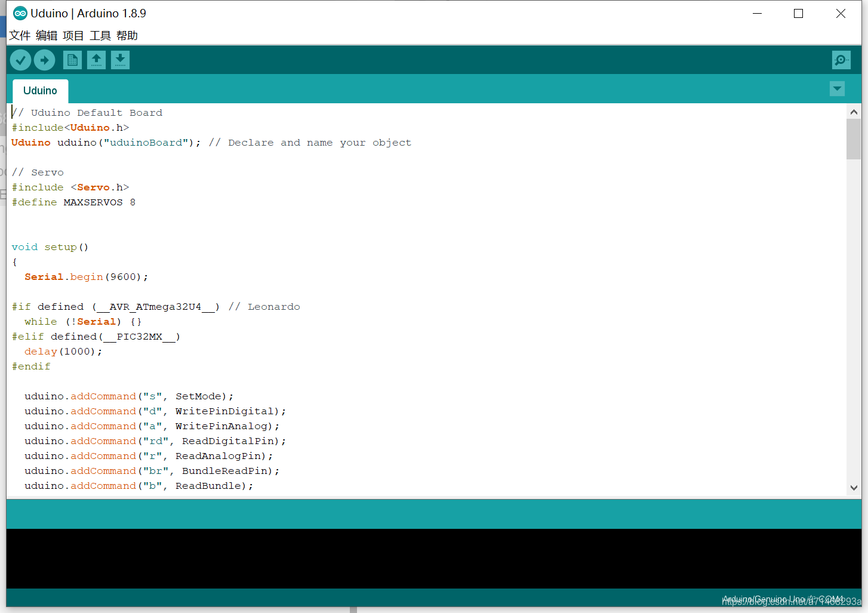The height and width of the screenshot is (613, 868).
Task: Open the 项目 (Sketch) menu
Action: coord(73,35)
